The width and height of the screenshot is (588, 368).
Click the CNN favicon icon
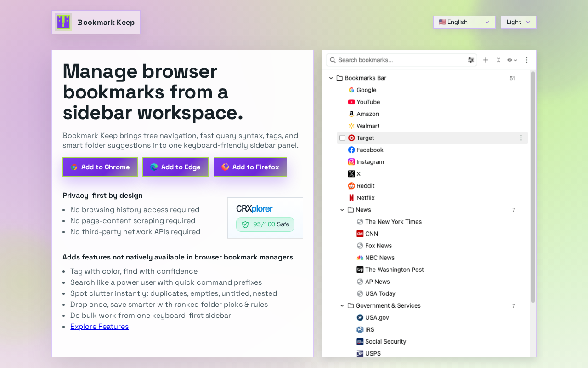(x=360, y=234)
